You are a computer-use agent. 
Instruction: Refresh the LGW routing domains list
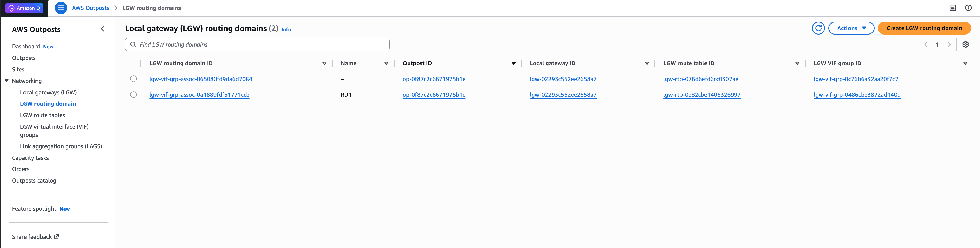[x=818, y=28]
